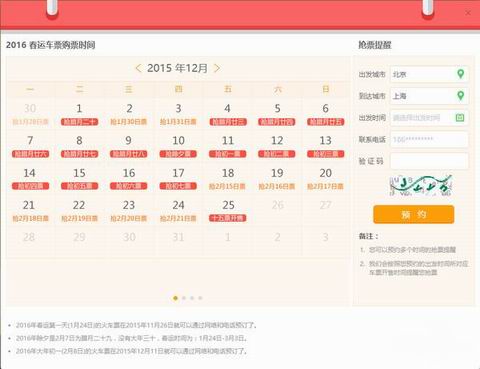Click the red tag under December 25
This screenshot has width=480, height=369.
coord(228,218)
